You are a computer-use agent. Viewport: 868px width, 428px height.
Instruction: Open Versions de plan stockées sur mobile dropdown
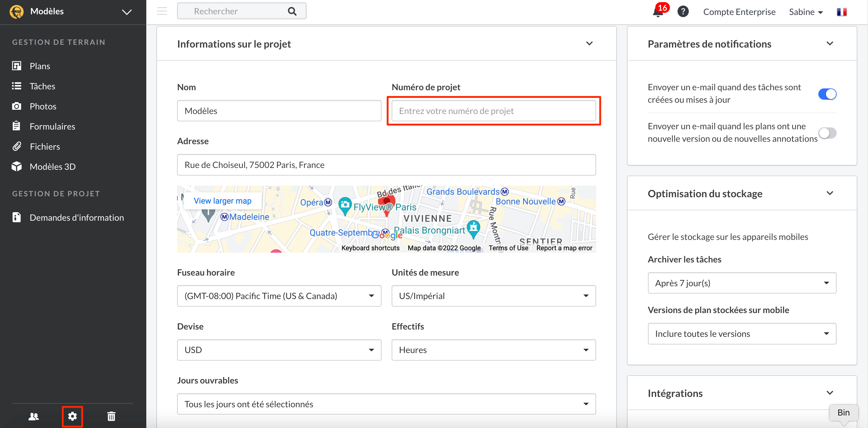pyautogui.click(x=742, y=333)
